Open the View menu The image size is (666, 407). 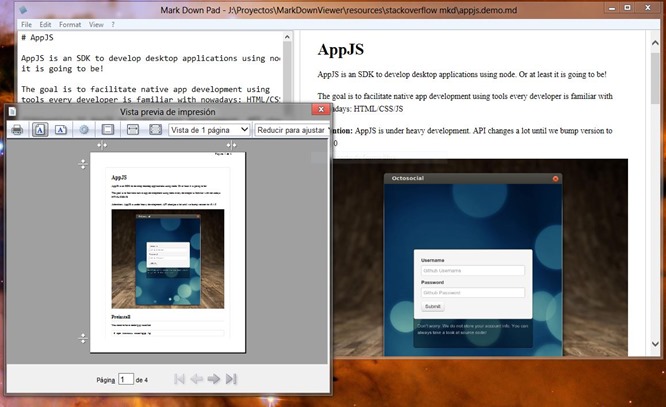[x=95, y=23]
